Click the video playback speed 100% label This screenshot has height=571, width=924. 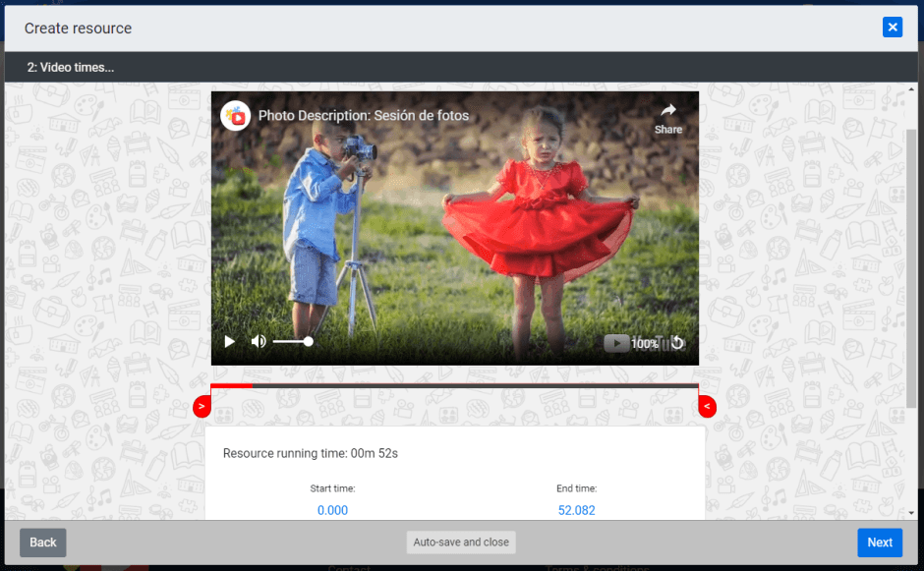click(645, 344)
